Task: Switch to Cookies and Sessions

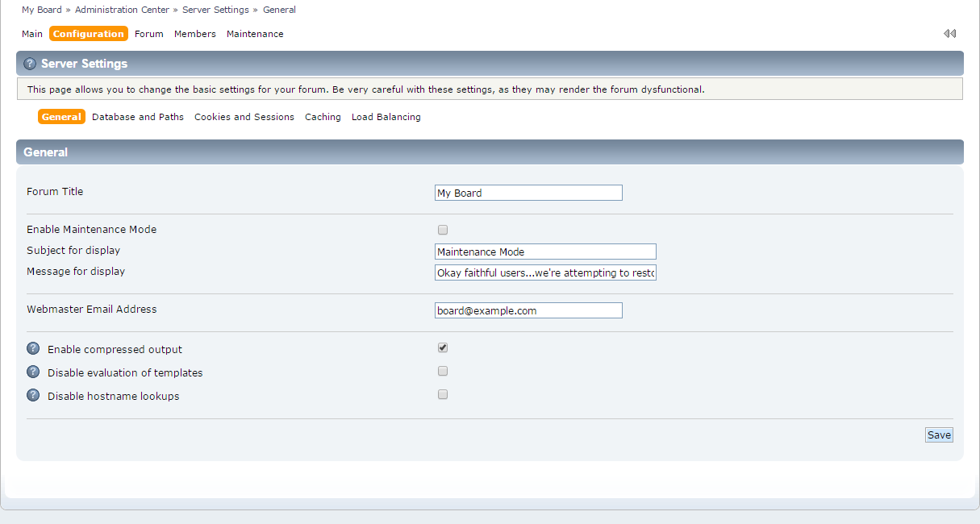Action: click(244, 117)
